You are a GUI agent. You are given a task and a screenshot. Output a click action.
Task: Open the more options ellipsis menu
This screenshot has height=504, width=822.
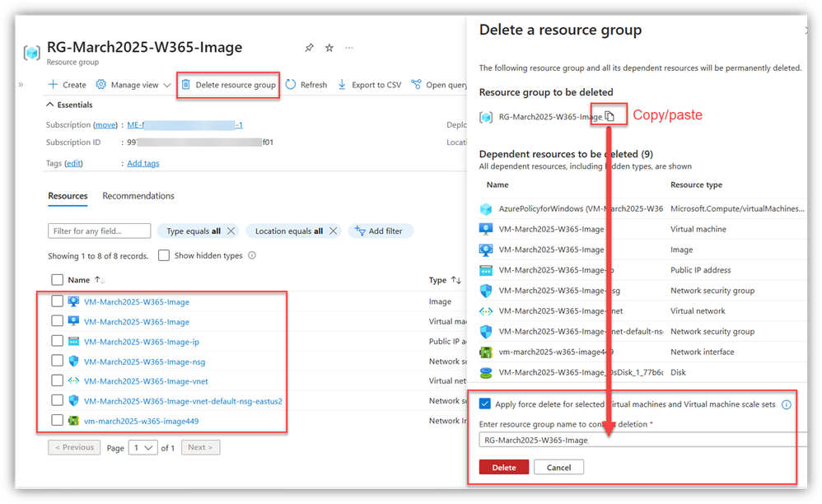pyautogui.click(x=349, y=48)
